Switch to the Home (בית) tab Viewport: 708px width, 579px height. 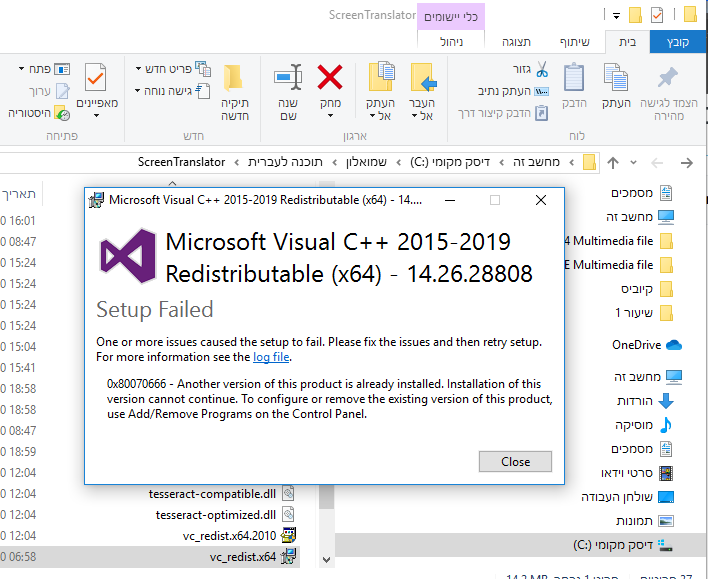coord(627,42)
